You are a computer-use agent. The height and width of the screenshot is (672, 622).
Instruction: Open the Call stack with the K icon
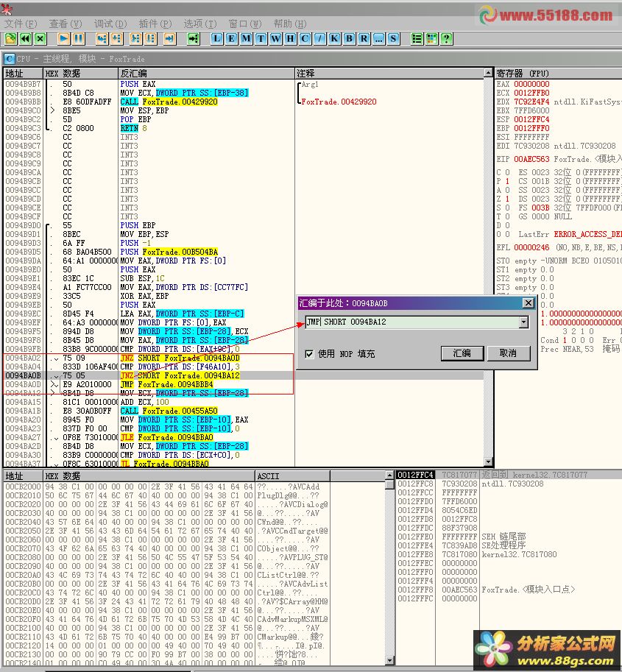point(334,39)
